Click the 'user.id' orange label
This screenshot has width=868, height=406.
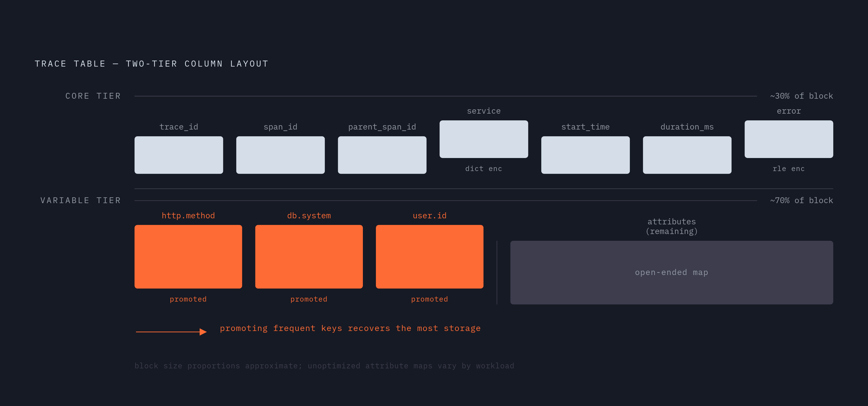430,216
